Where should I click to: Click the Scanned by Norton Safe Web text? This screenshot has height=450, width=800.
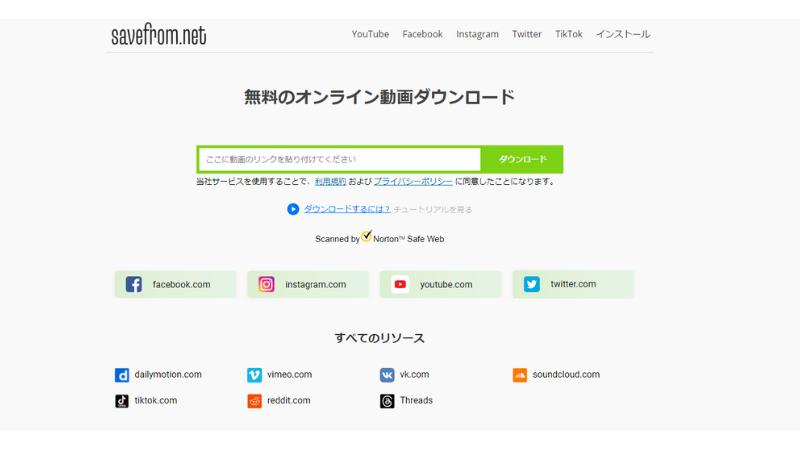(x=380, y=239)
